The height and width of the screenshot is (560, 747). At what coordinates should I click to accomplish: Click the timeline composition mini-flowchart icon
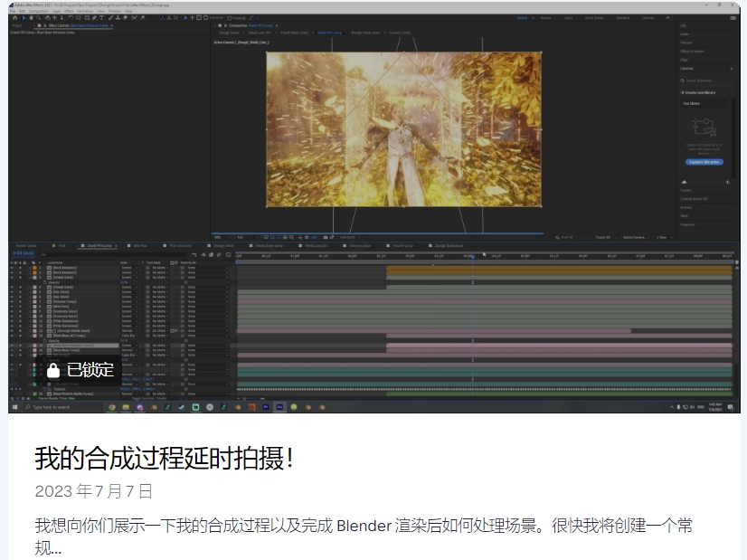(194, 255)
